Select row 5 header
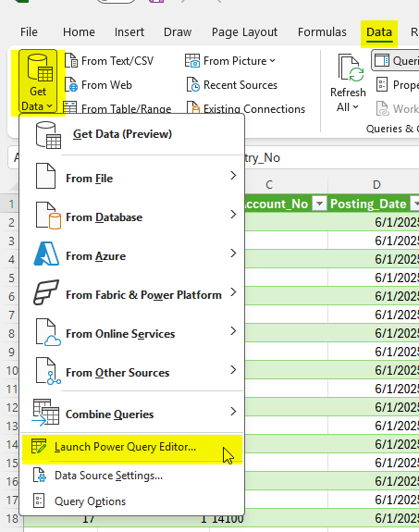The image size is (419, 532). 11,278
